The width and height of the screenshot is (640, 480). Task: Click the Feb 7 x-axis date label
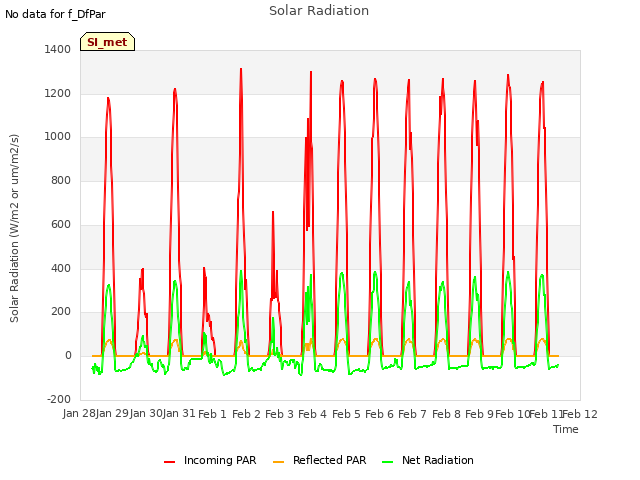tap(412, 414)
